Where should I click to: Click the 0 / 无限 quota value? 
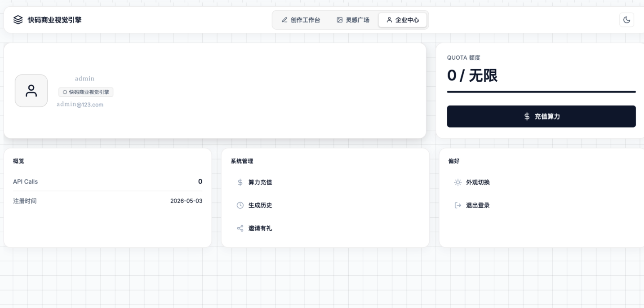(x=472, y=76)
